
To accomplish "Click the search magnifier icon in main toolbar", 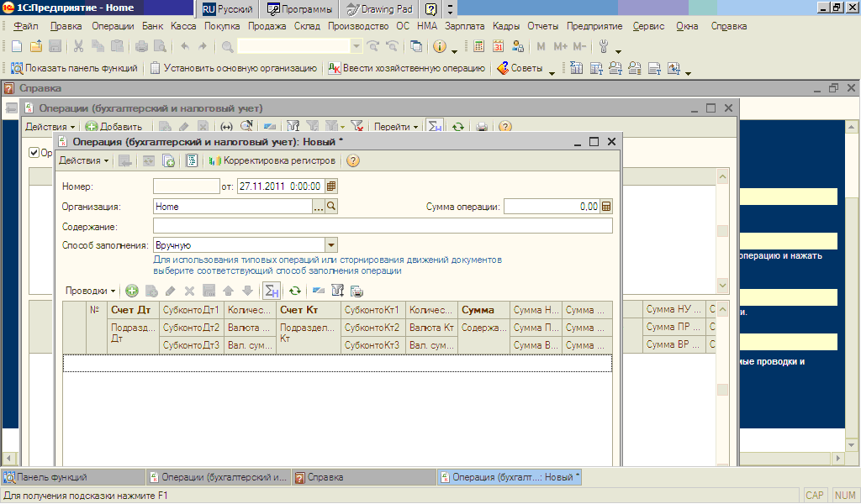I will click(x=227, y=46).
